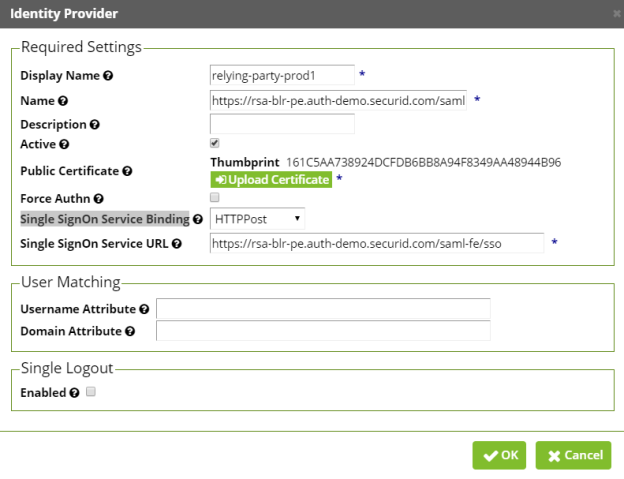Click the Upload Certificate button
Viewport: 624px width, 479px height.
pos(270,180)
